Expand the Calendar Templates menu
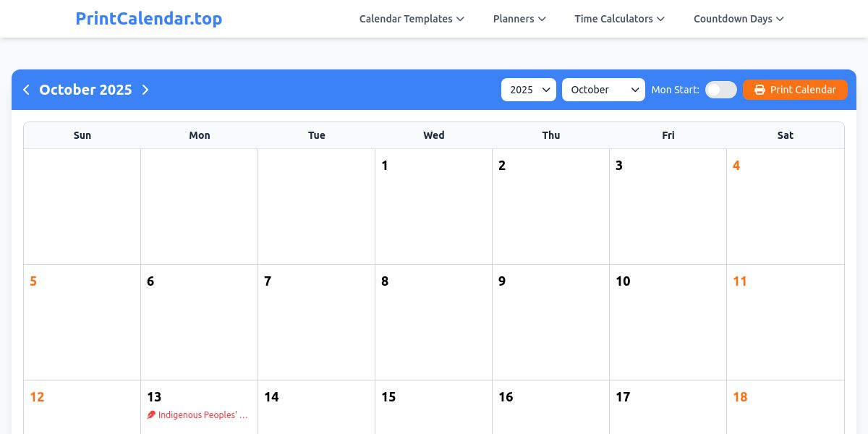 [x=412, y=19]
